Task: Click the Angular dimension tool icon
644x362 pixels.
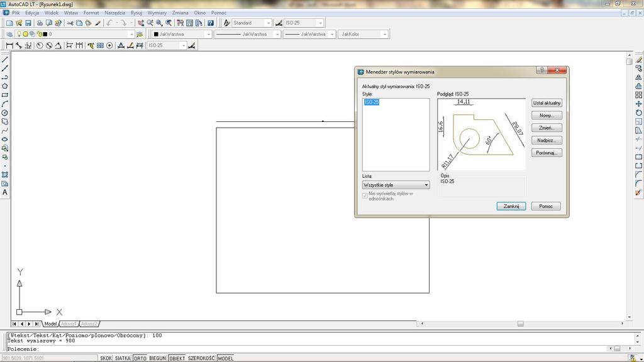Action: (58, 45)
